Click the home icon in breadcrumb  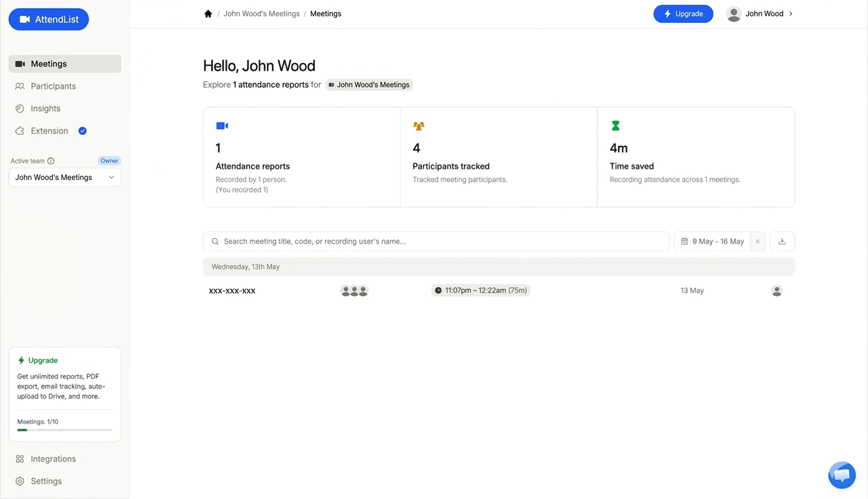208,13
